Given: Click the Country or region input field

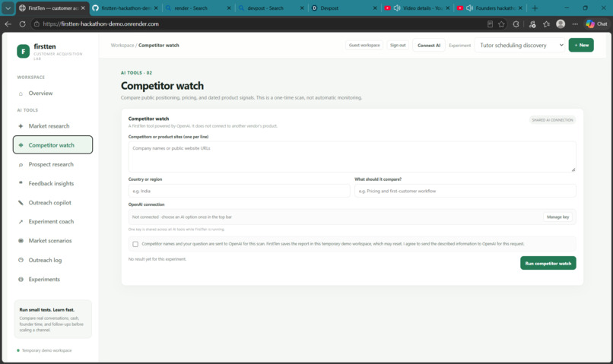Looking at the screenshot, I should (239, 191).
